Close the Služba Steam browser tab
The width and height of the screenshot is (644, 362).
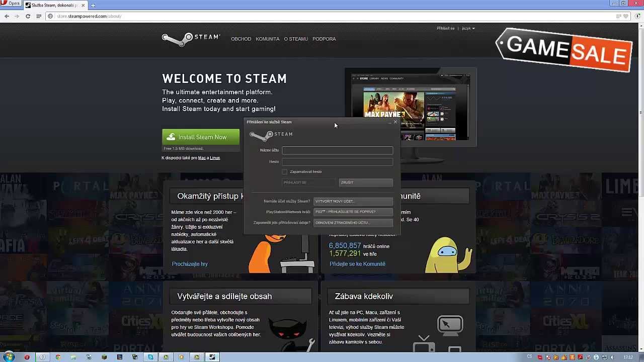[83, 5]
